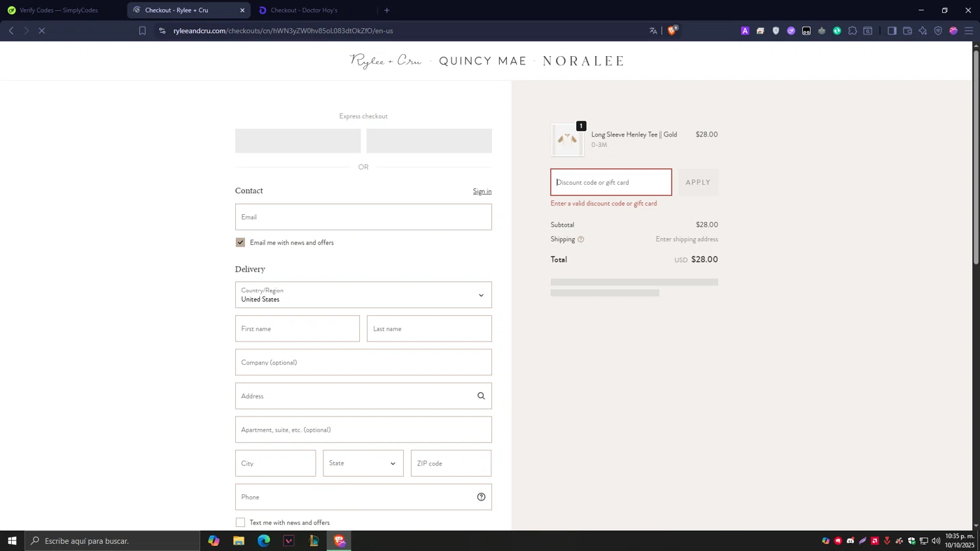This screenshot has height=551, width=980.
Task: Click 'Enter a valid discount code or gift card'
Action: (604, 204)
